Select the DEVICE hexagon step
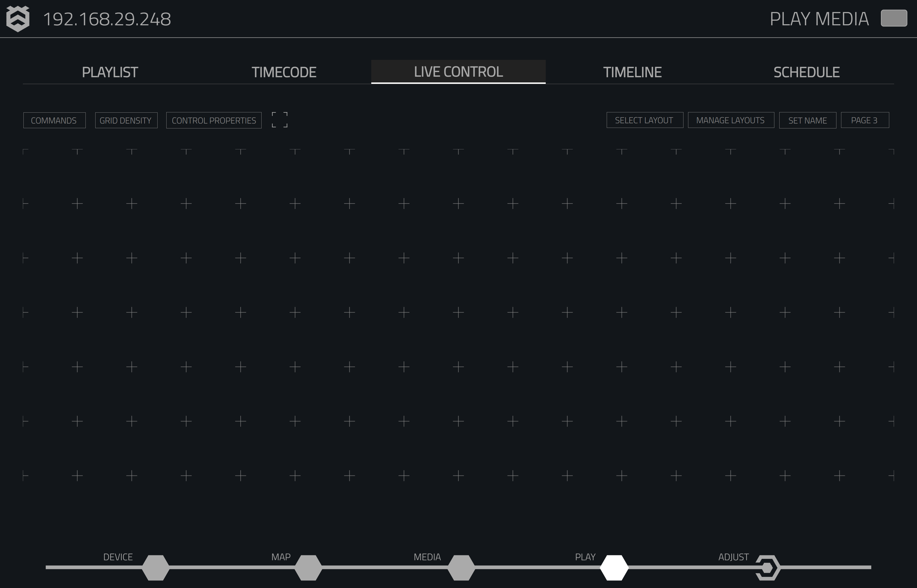The image size is (917, 588). point(155,568)
